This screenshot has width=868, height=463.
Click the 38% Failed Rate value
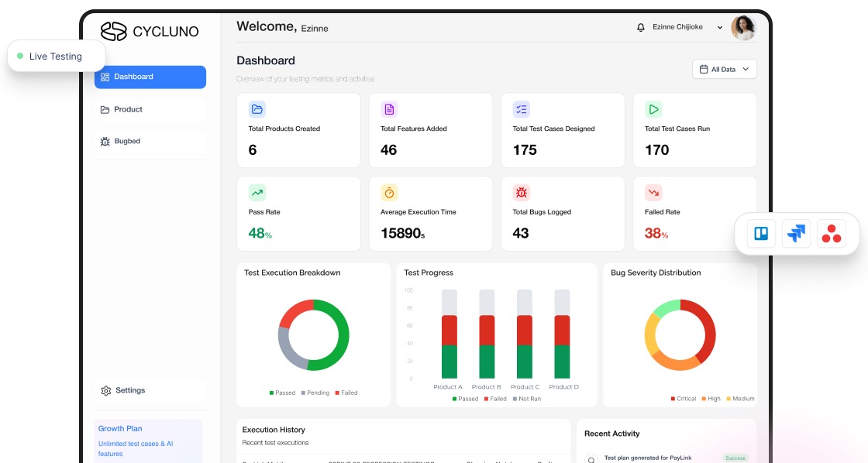[656, 234]
